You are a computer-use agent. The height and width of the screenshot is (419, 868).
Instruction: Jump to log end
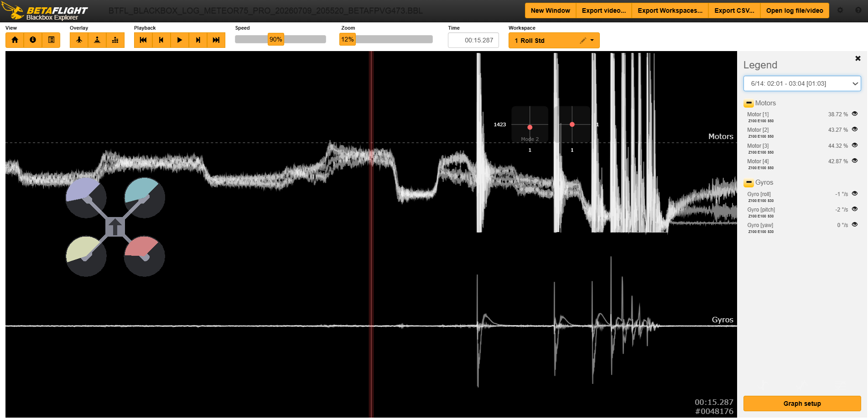point(216,40)
